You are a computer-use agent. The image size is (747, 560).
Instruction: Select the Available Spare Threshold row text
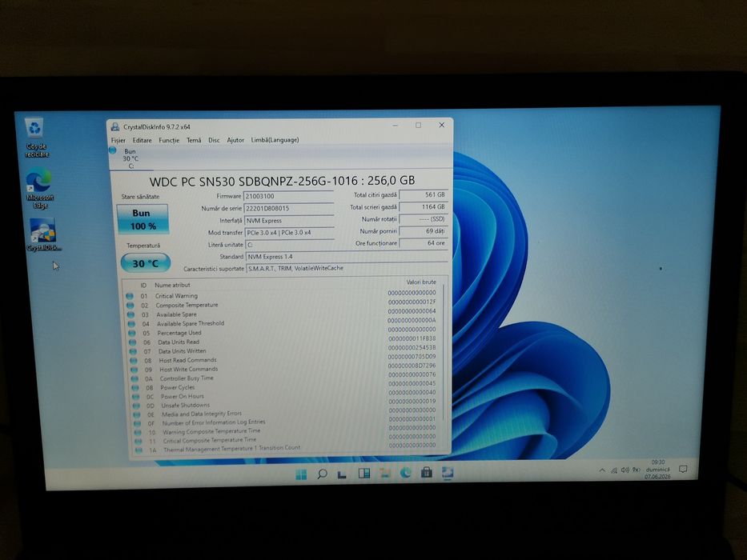click(x=191, y=323)
